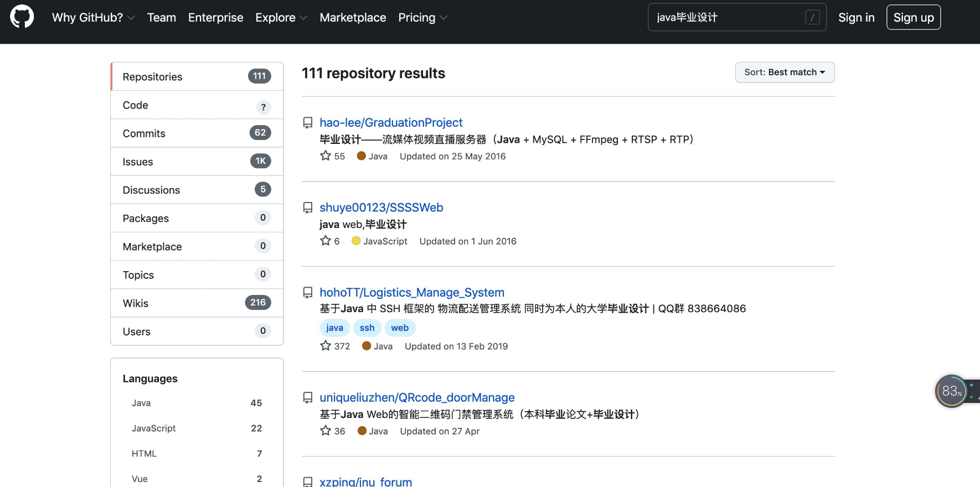Open uniqueliuzhen/QRcode_doorManage repository

pyautogui.click(x=417, y=398)
